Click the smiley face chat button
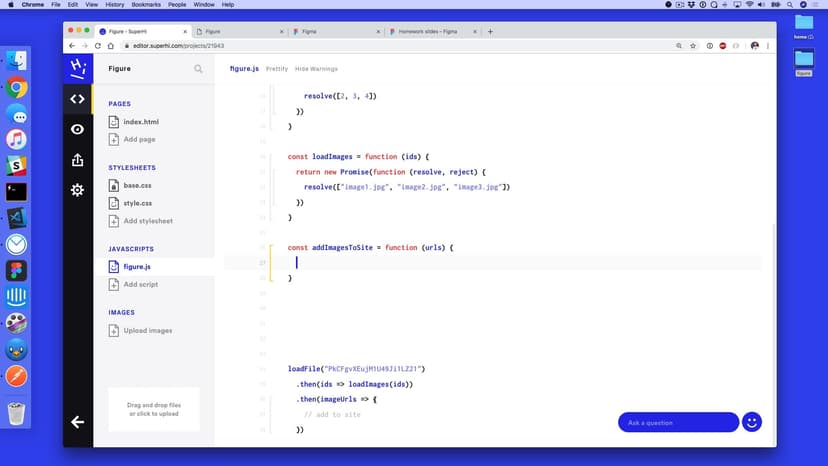828x466 pixels. click(752, 422)
